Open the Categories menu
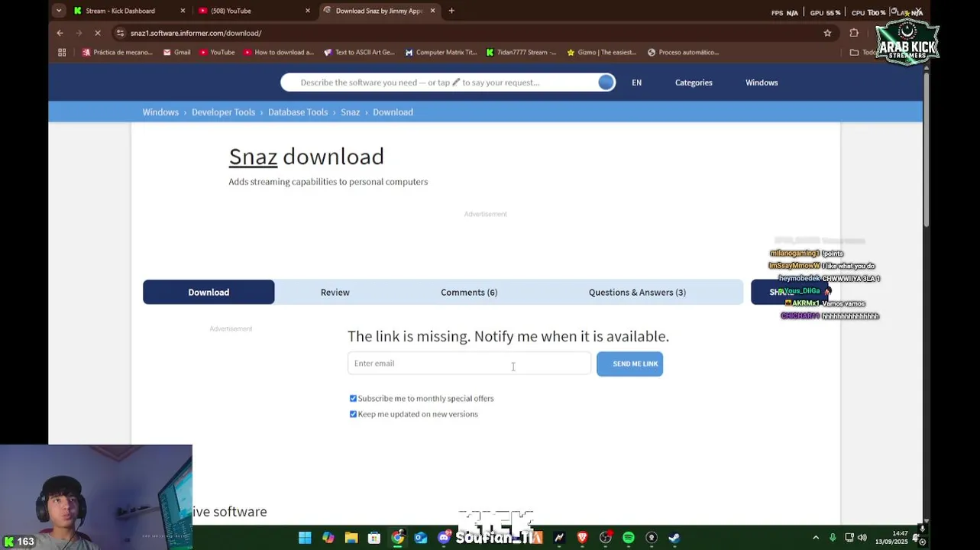Image resolution: width=980 pixels, height=550 pixels. pyautogui.click(x=694, y=82)
